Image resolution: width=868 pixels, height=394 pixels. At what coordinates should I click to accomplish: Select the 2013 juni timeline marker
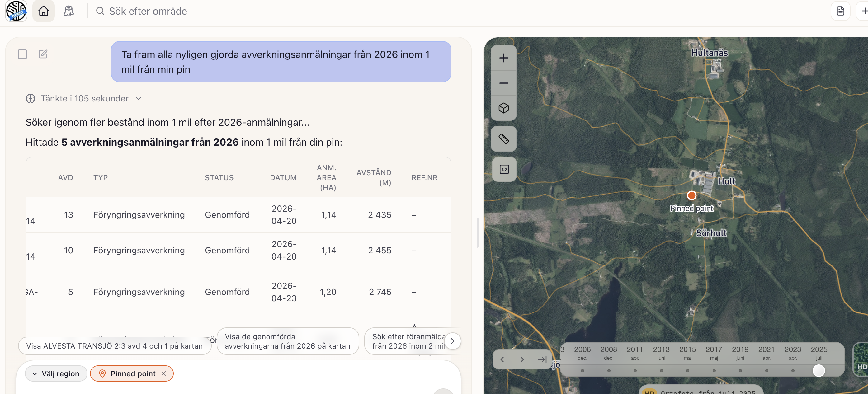(661, 370)
